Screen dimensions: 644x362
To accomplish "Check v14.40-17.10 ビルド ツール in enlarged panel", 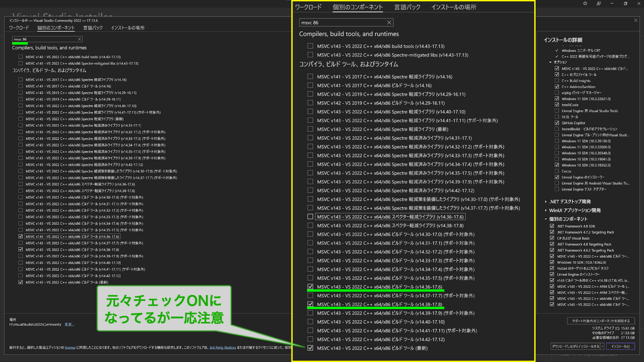I will click(x=310, y=321).
